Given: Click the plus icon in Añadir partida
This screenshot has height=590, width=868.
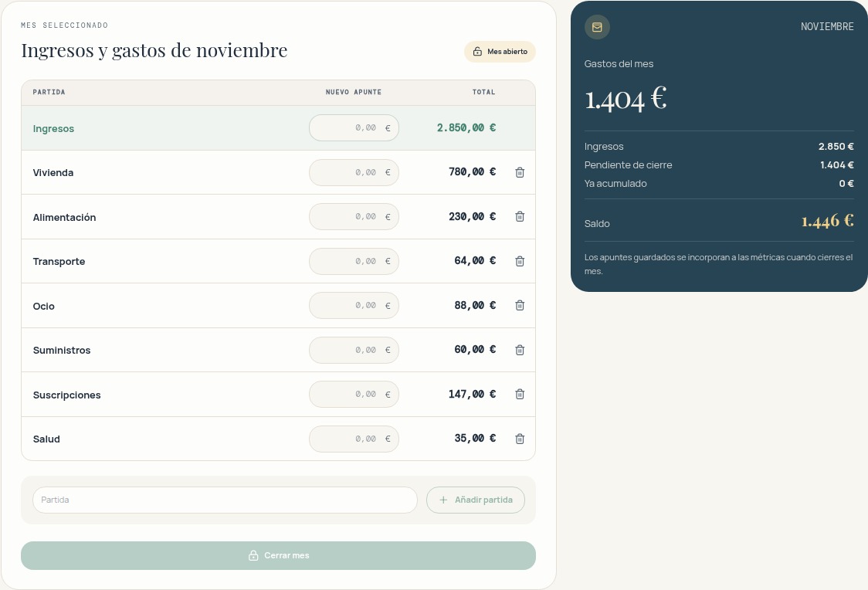Looking at the screenshot, I should point(442,500).
